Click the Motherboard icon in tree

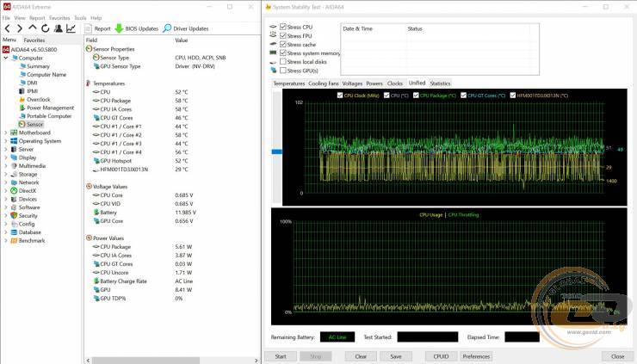(x=14, y=133)
